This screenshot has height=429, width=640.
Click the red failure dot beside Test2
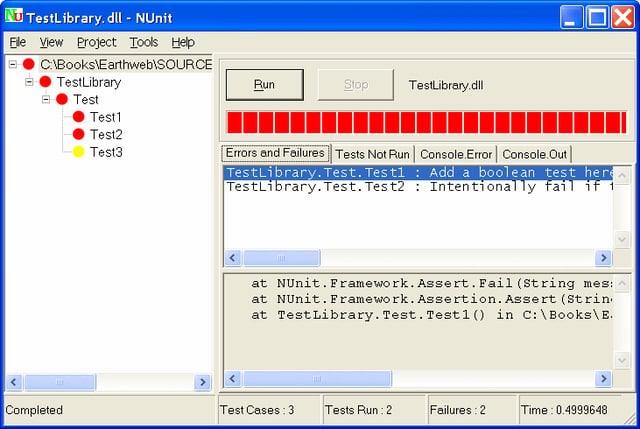point(78,134)
